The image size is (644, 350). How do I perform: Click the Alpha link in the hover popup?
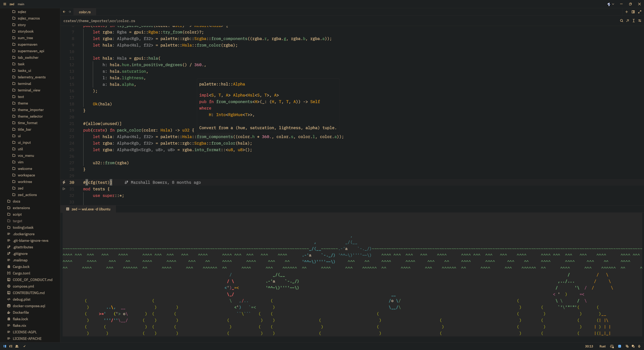pyautogui.click(x=239, y=84)
